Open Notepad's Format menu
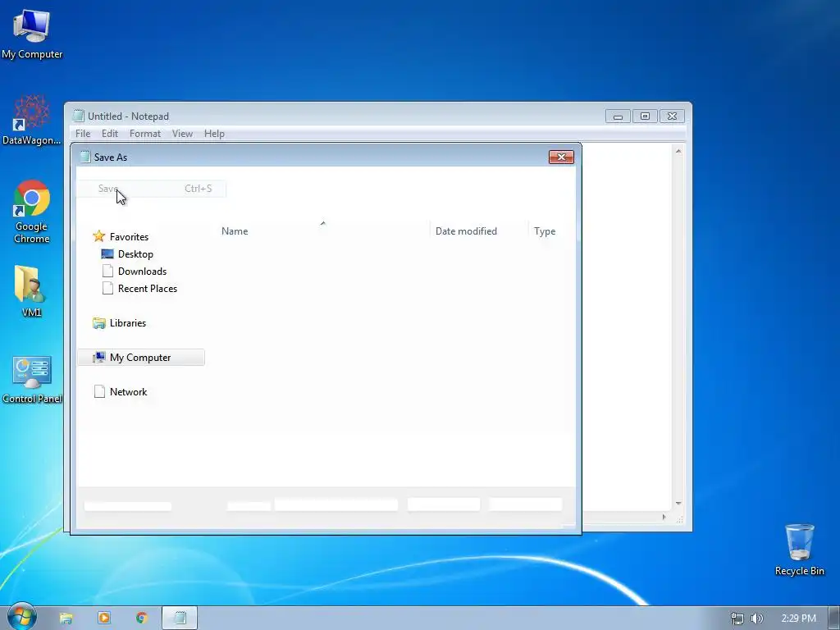This screenshot has width=840, height=630. (145, 134)
